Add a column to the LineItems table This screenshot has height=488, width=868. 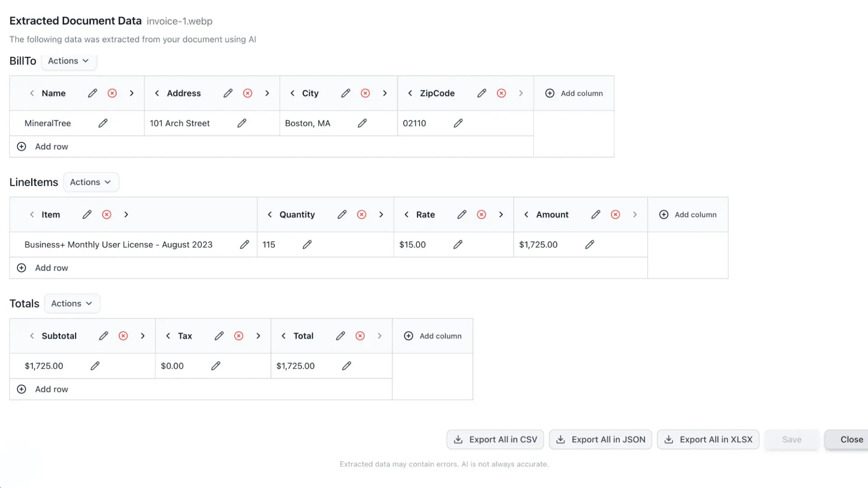[x=688, y=215]
